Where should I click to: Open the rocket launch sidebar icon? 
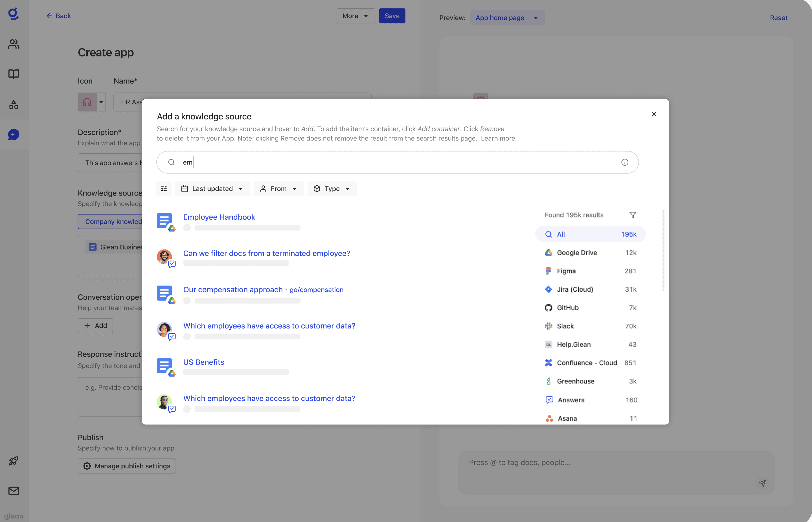(x=14, y=461)
